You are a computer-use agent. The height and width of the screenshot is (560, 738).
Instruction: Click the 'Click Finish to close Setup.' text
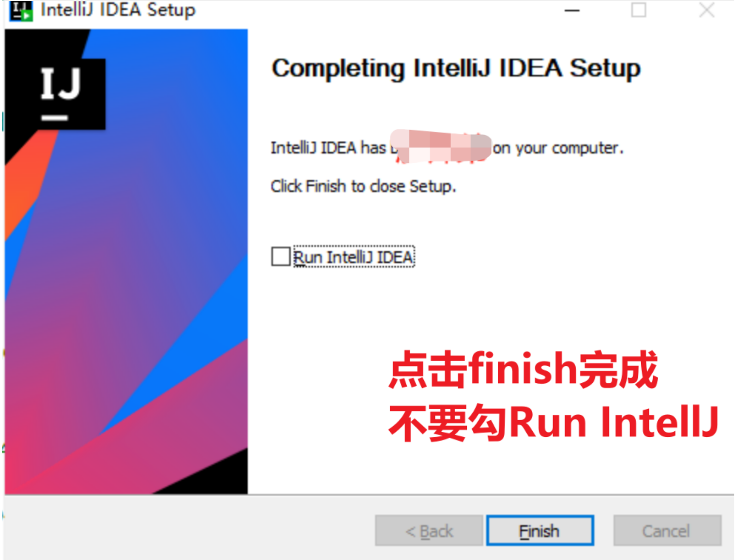(363, 186)
